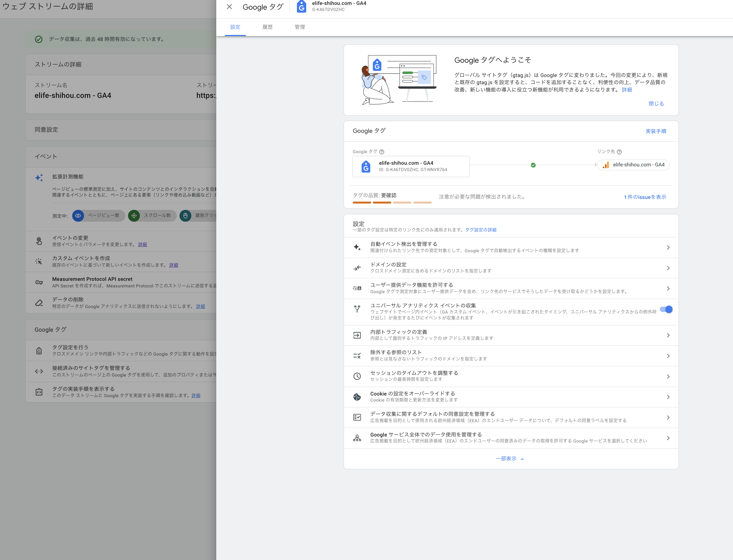Click code icon for 接続済みのサイトタグを管理する
The image size is (733, 560).
pyautogui.click(x=39, y=371)
